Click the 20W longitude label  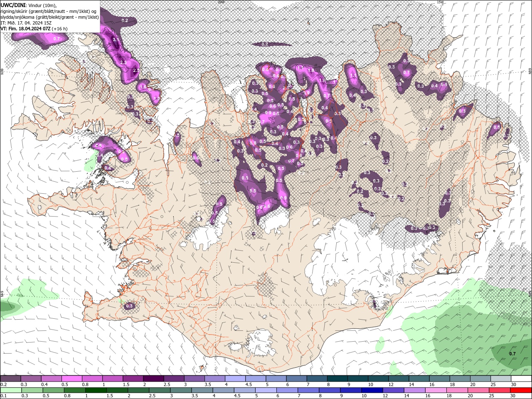(221, 2)
